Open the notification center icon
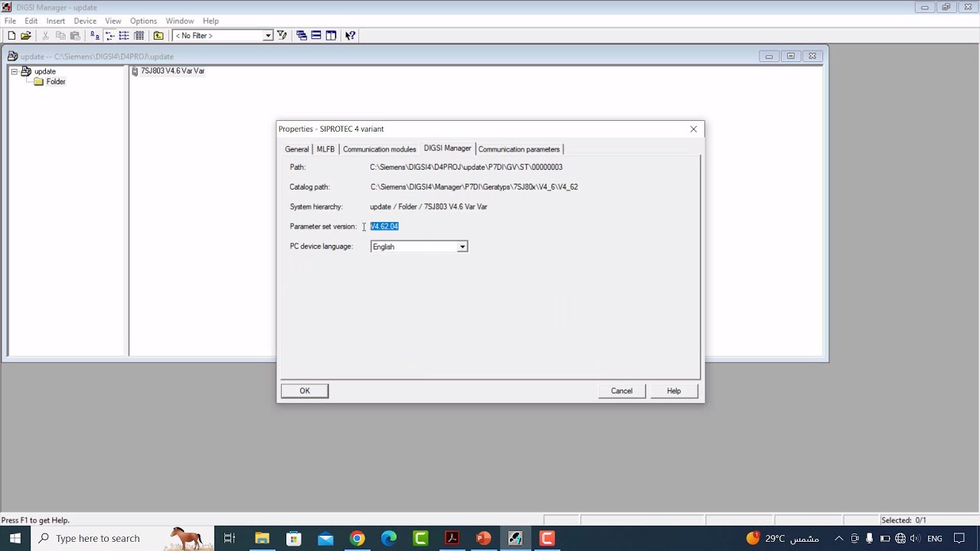This screenshot has width=980, height=551. point(960,539)
